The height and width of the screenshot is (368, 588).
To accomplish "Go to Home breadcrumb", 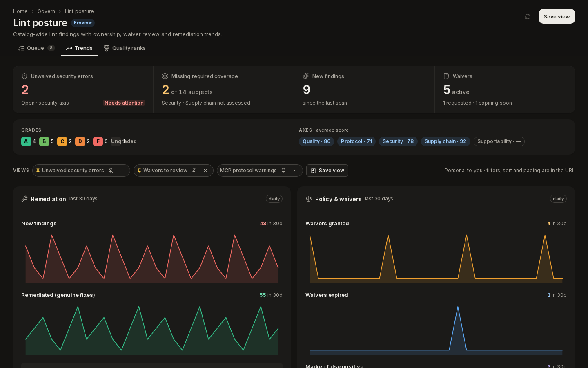I will coord(20,11).
